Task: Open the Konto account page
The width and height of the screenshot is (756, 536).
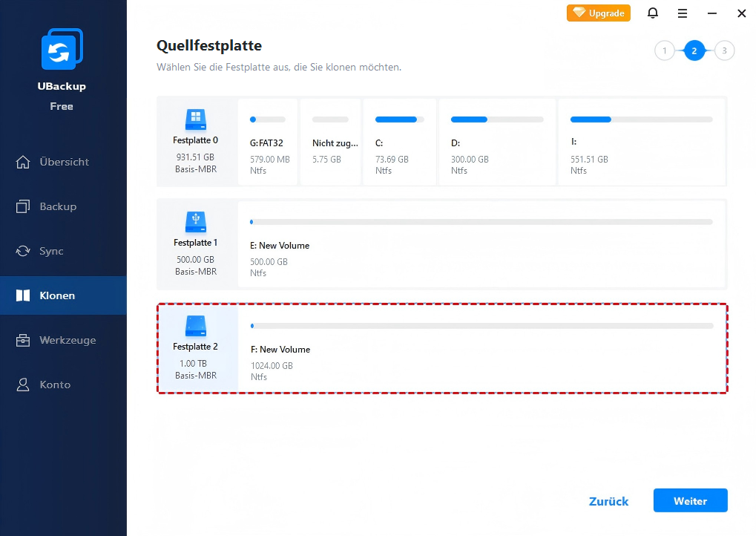Action: [55, 385]
